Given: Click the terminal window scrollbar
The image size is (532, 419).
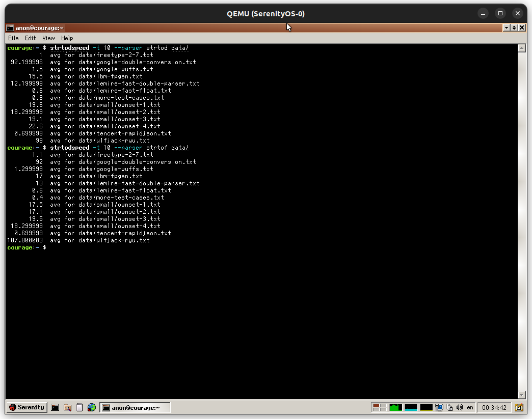Looking at the screenshot, I should pyautogui.click(x=521, y=219).
